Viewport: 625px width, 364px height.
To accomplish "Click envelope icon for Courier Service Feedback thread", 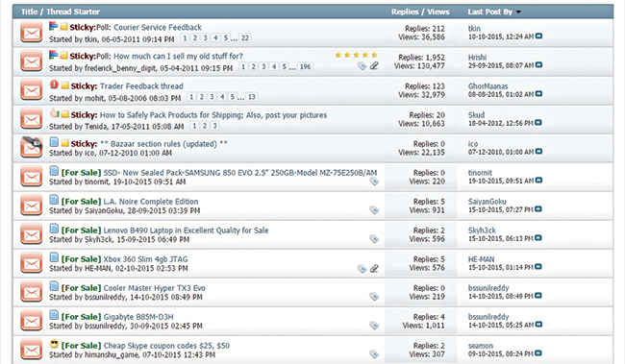I will (x=32, y=33).
